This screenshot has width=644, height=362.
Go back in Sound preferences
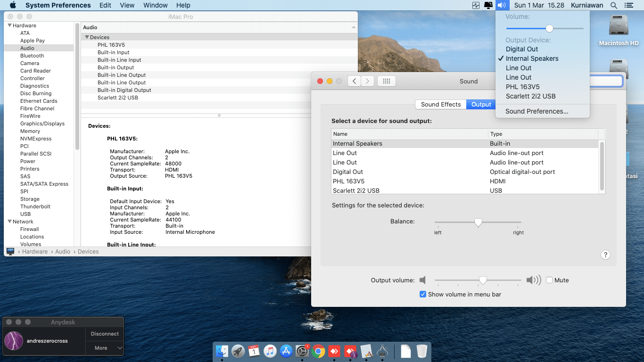tap(355, 81)
